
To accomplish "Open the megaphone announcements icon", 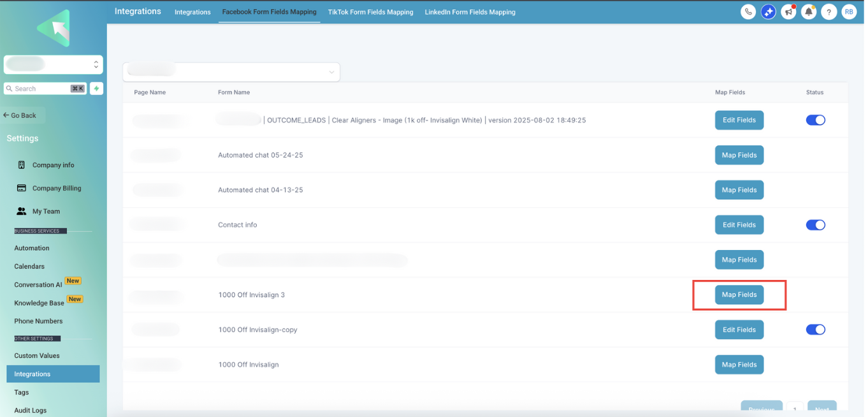I will click(x=789, y=11).
